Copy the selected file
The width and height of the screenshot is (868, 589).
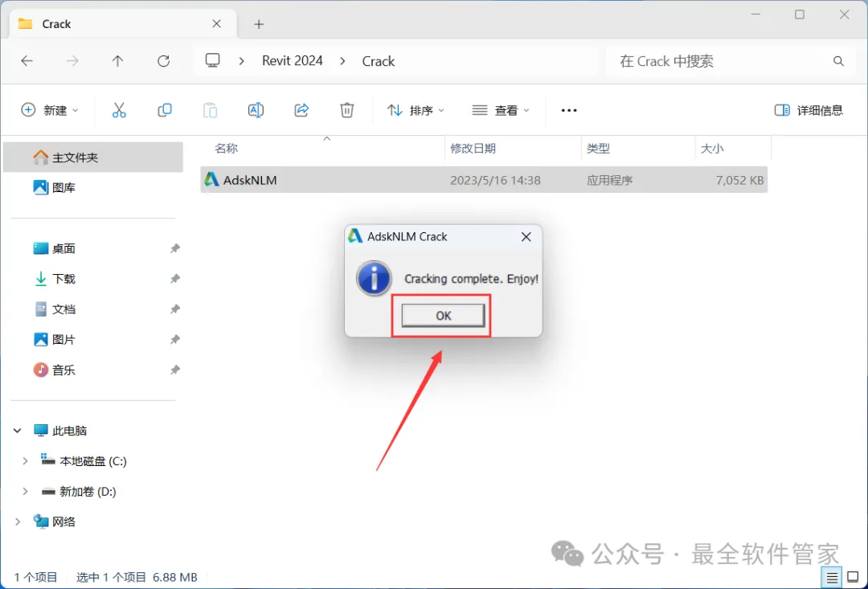click(x=165, y=110)
